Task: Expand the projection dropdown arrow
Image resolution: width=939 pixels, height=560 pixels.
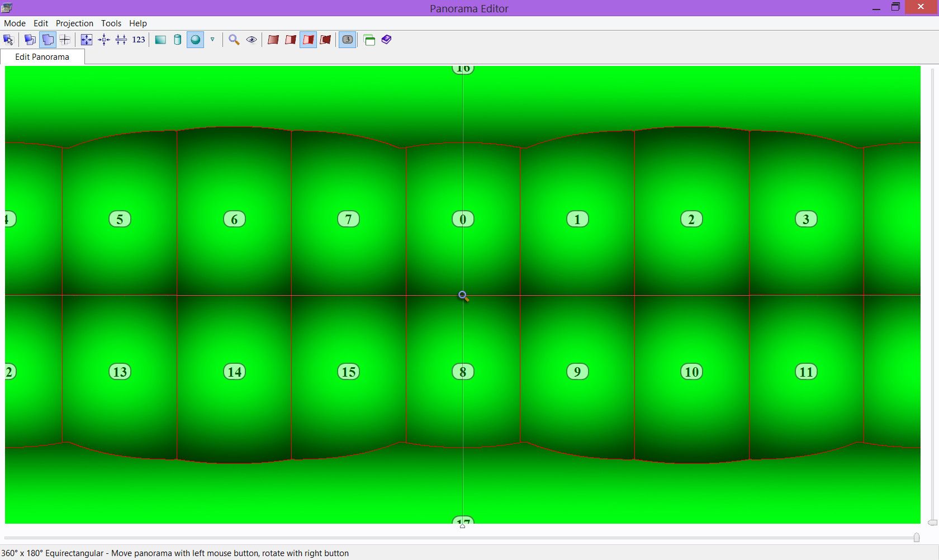Action: [212, 40]
